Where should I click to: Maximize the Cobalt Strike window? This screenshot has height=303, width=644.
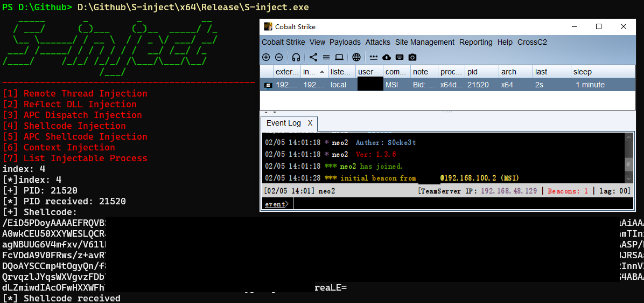pos(599,26)
